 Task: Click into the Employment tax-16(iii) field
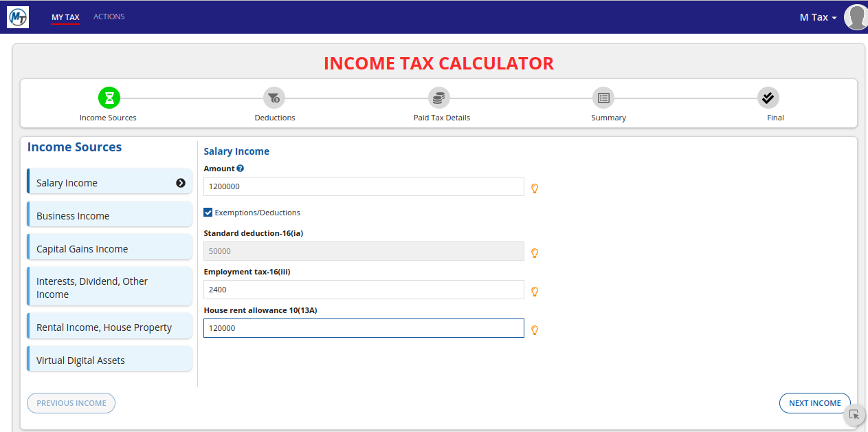(364, 290)
